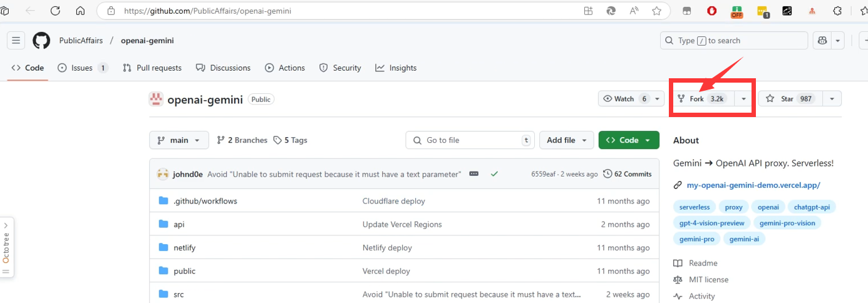Open the src folder
The image size is (868, 303).
[x=178, y=294]
